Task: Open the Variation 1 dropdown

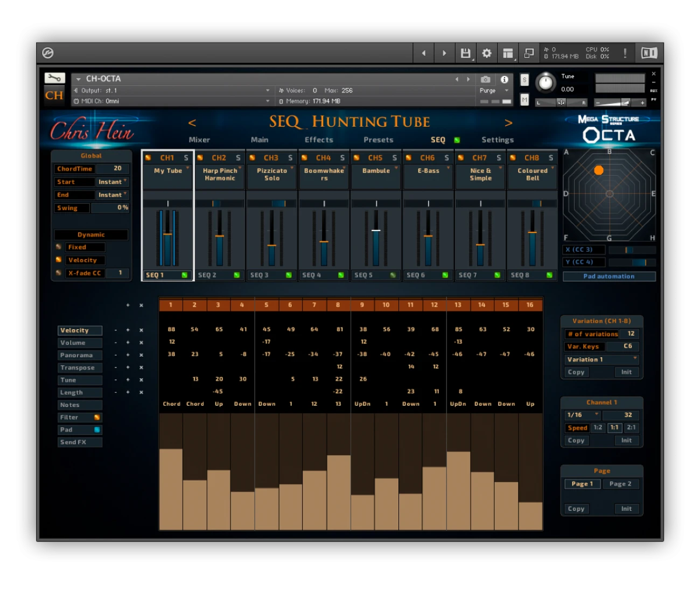Action: (x=601, y=359)
